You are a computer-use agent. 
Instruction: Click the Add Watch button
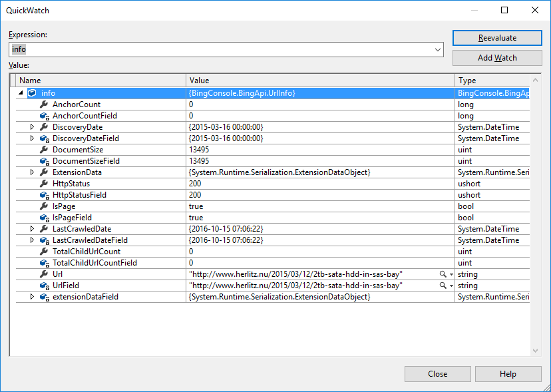496,58
